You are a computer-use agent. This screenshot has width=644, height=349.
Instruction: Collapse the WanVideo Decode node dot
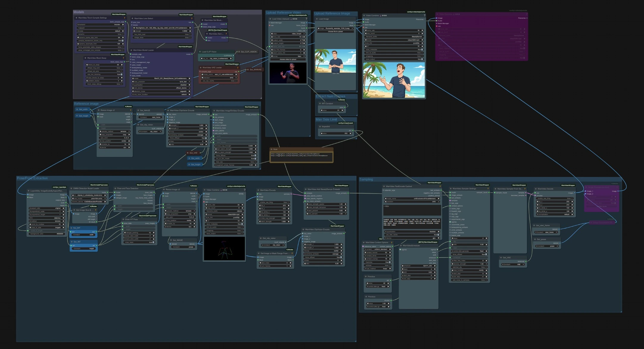536,189
